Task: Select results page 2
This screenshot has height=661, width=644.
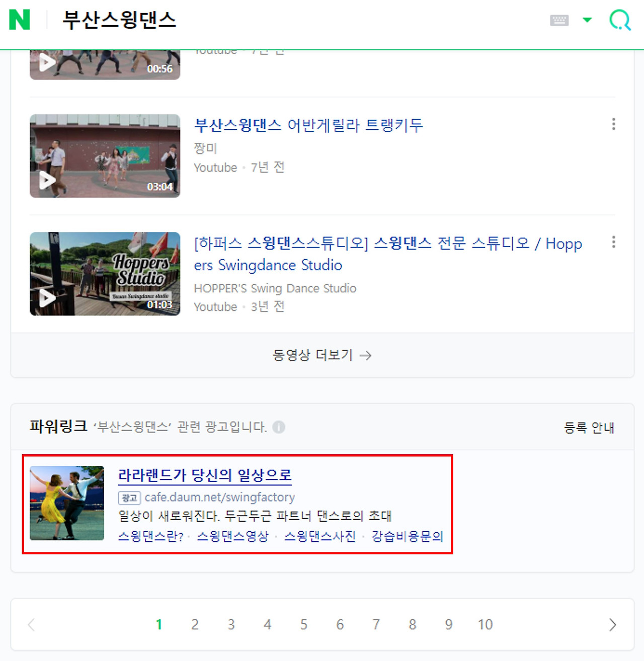Action: point(195,625)
